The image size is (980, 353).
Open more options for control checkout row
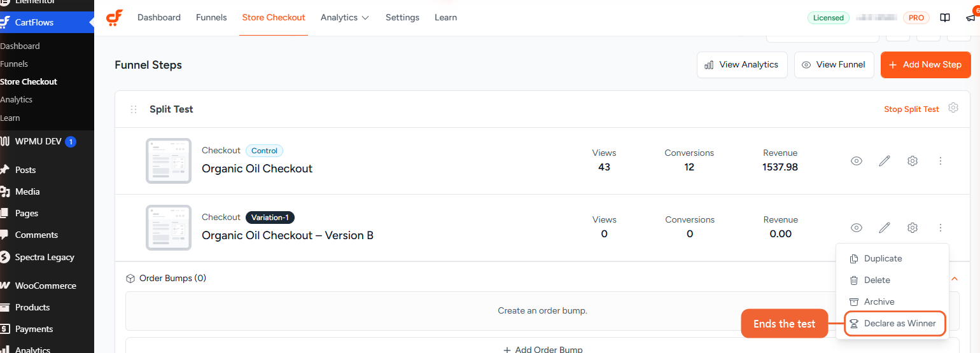pos(941,161)
